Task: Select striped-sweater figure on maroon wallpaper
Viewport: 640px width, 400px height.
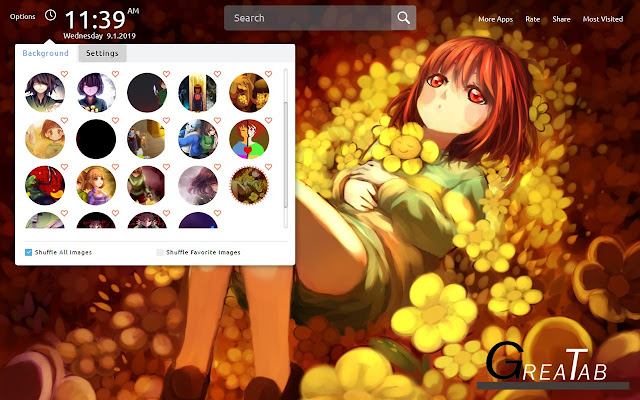Action: 147,185
